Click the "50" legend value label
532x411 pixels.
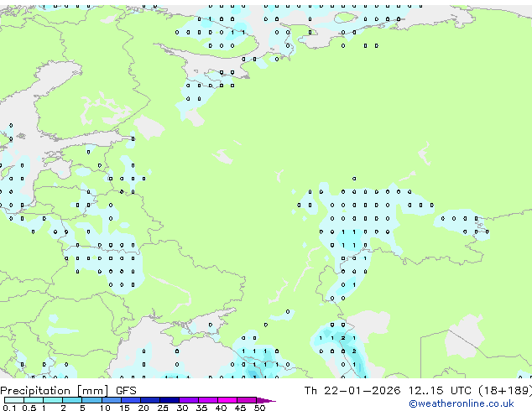[259, 408]
